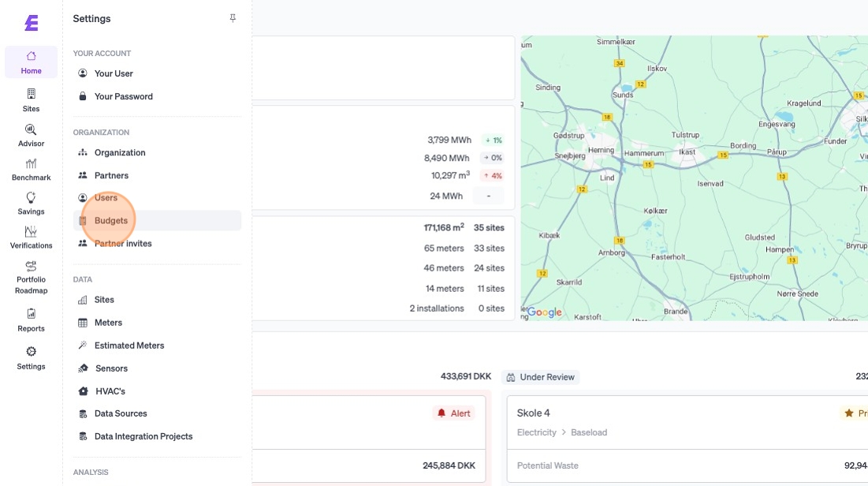Go to Benchmark in the sidebar
This screenshot has width=868, height=486.
coord(31,170)
